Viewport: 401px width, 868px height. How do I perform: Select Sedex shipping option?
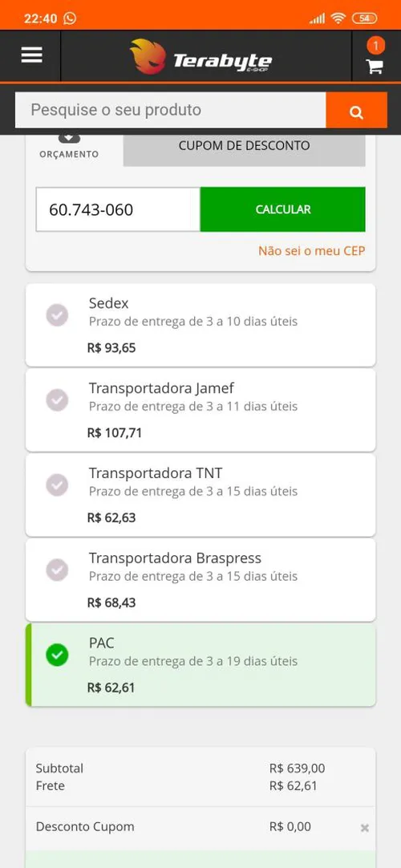point(200,325)
